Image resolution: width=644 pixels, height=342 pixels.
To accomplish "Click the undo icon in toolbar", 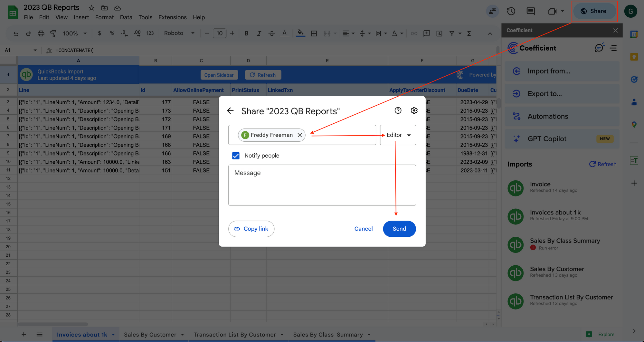I will [16, 33].
